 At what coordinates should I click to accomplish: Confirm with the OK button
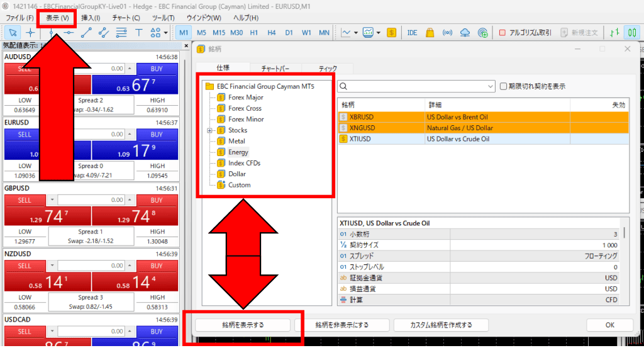coord(609,325)
